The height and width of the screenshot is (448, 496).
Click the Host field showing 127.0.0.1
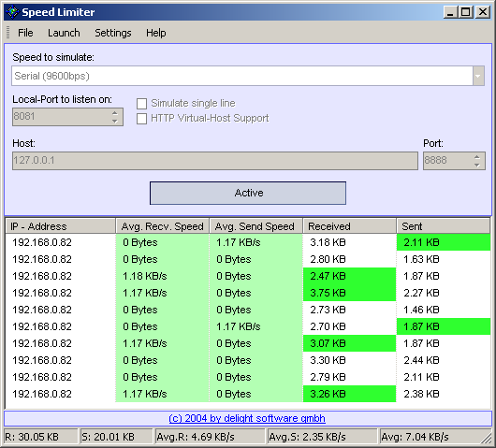click(215, 161)
